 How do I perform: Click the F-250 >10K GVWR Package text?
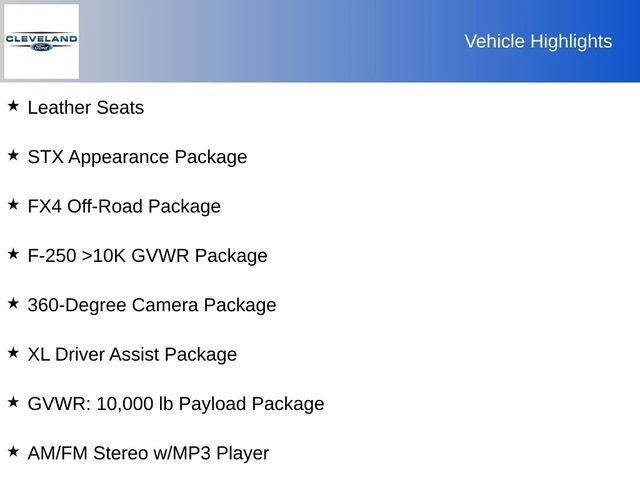[x=147, y=256]
